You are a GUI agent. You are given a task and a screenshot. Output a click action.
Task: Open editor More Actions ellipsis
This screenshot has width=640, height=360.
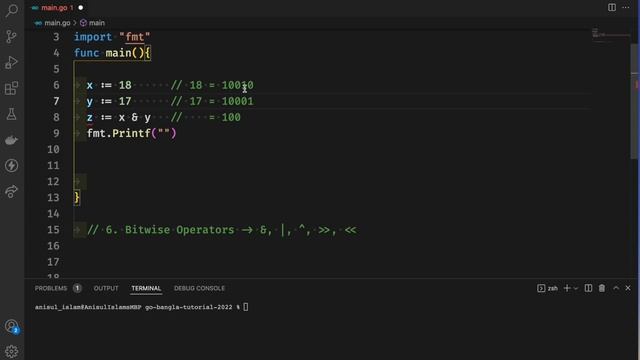[x=626, y=7]
